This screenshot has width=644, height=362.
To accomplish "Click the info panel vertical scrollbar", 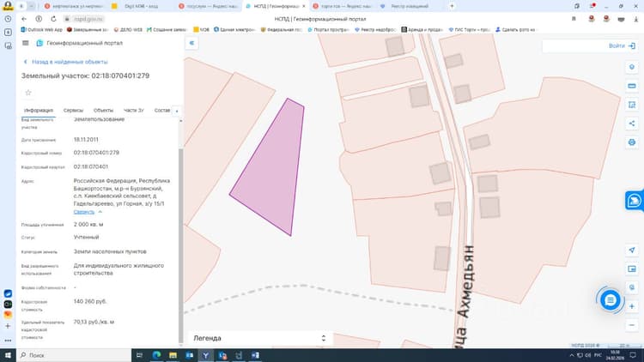I will (180, 245).
